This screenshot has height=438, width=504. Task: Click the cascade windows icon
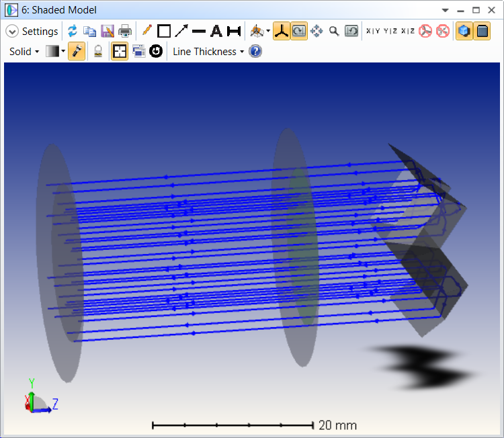click(138, 51)
